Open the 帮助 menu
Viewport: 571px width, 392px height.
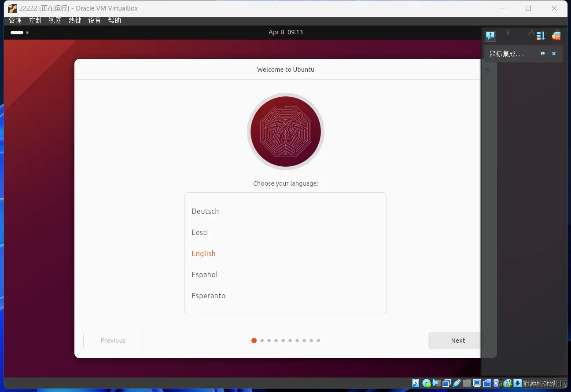click(x=114, y=21)
